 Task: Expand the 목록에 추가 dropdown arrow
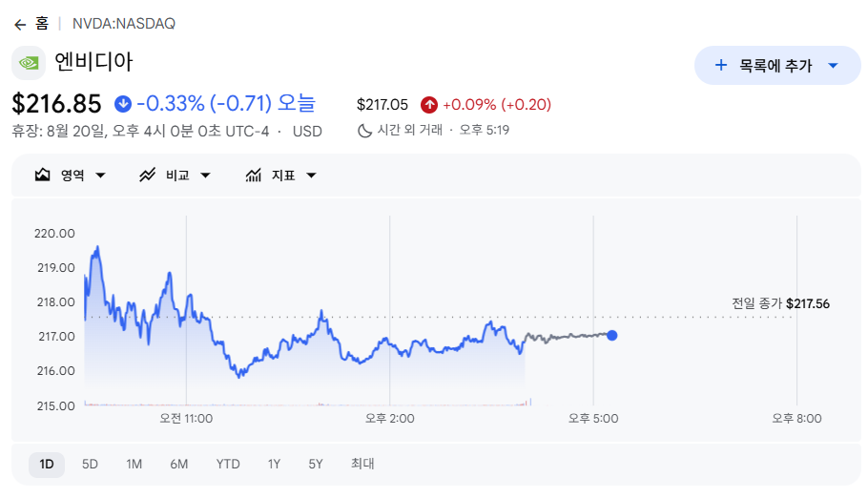coord(833,66)
